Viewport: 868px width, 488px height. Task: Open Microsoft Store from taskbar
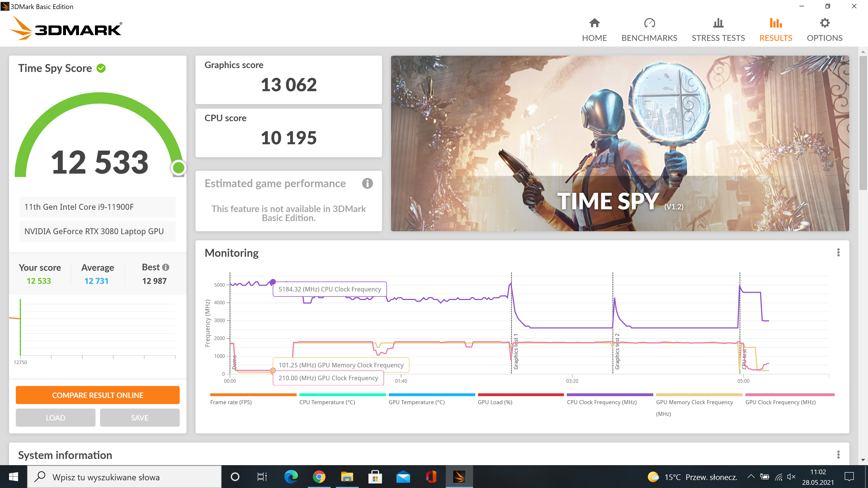pyautogui.click(x=375, y=477)
